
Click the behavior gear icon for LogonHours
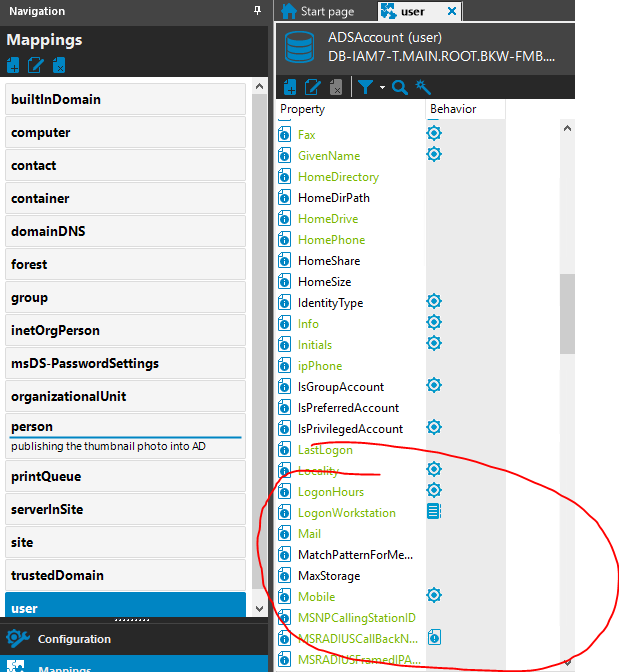tap(434, 490)
